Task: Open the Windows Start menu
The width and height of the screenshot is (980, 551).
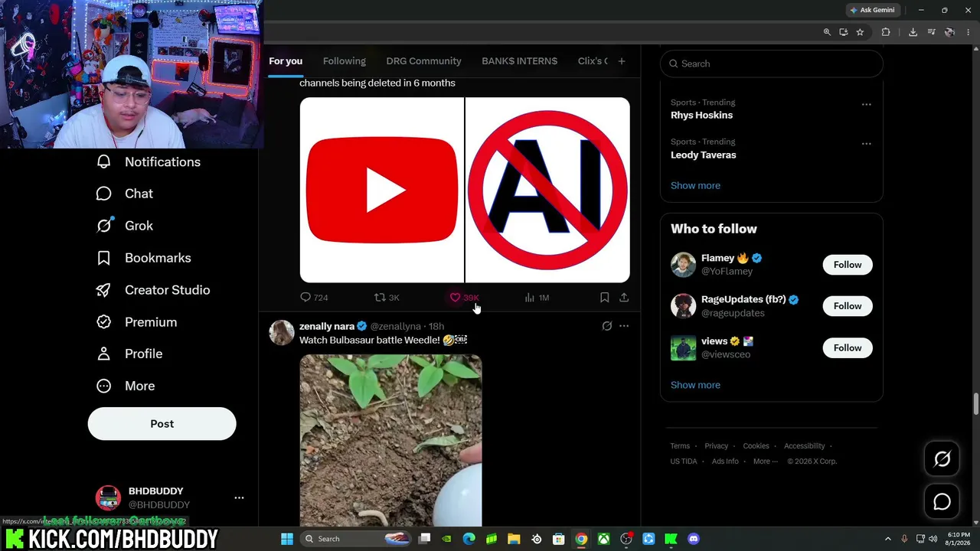Action: pyautogui.click(x=287, y=539)
